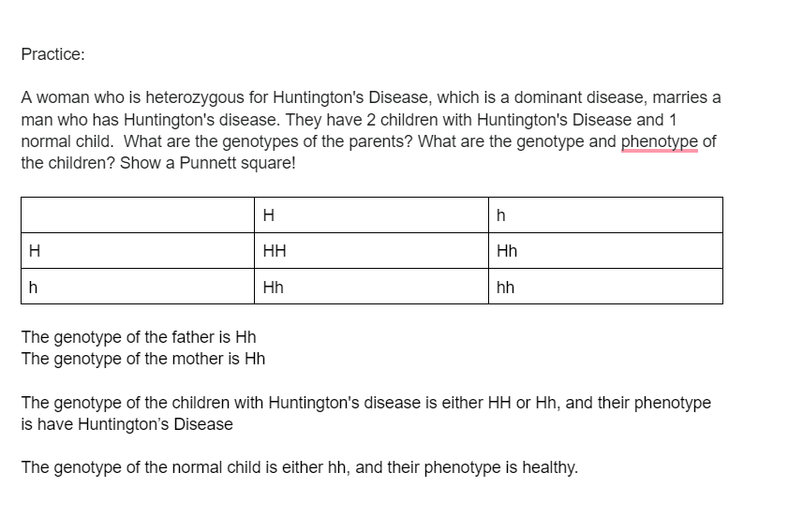
Task: Click the pink-underlined word "phenotype"
Action: 660,141
